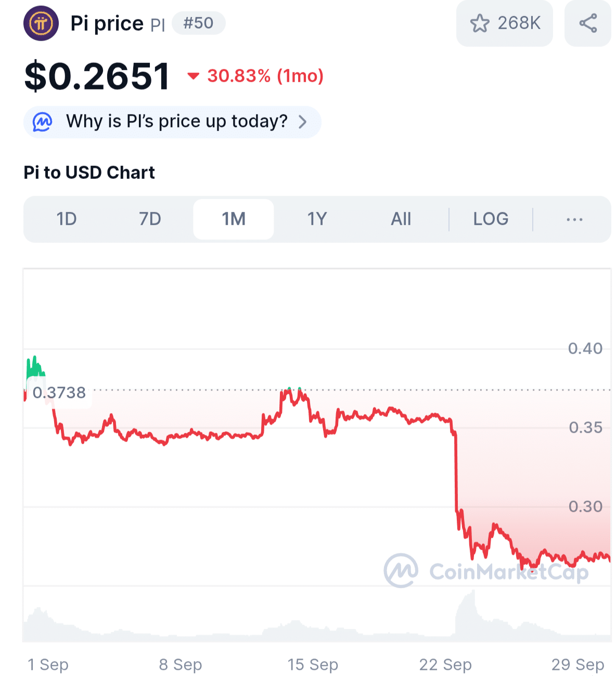The width and height of the screenshot is (616, 676).
Task: Show the All time chart range
Action: pos(401,219)
